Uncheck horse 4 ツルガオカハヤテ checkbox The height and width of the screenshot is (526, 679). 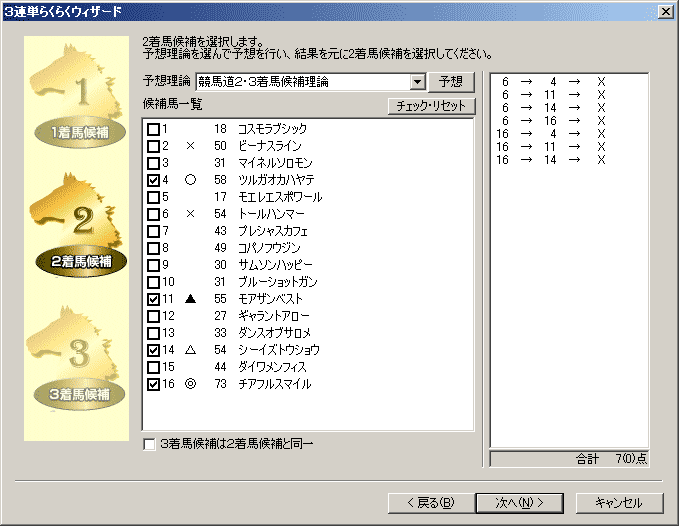pyautogui.click(x=153, y=180)
